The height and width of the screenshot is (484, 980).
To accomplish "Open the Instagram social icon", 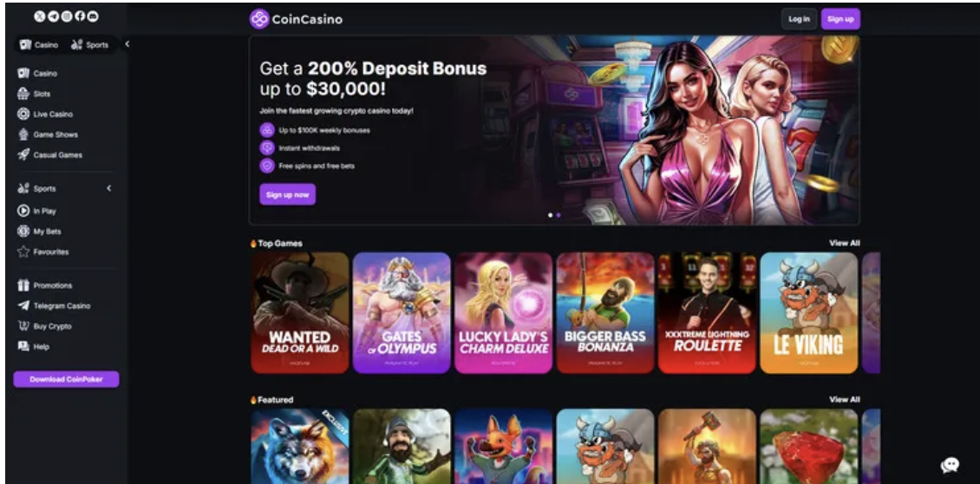I will [66, 16].
